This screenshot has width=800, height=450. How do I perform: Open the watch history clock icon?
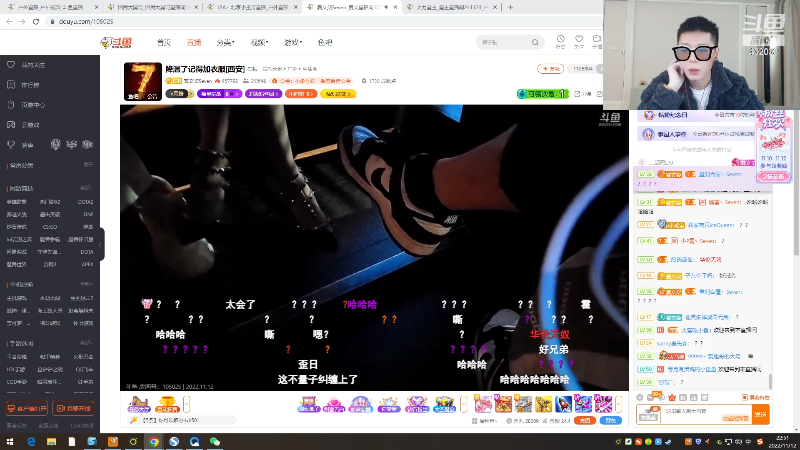(560, 41)
